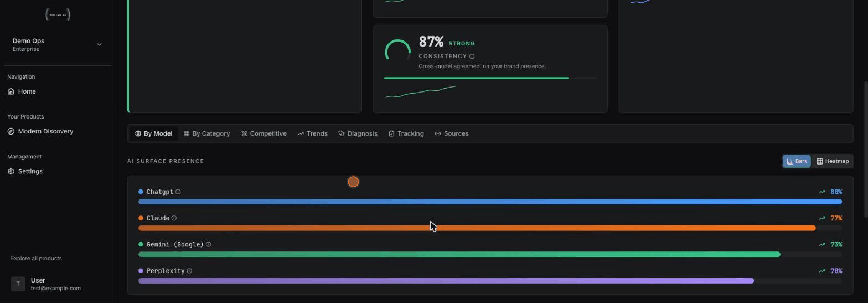Open the Competitive tab
Image resolution: width=868 pixels, height=303 pixels.
pos(263,133)
